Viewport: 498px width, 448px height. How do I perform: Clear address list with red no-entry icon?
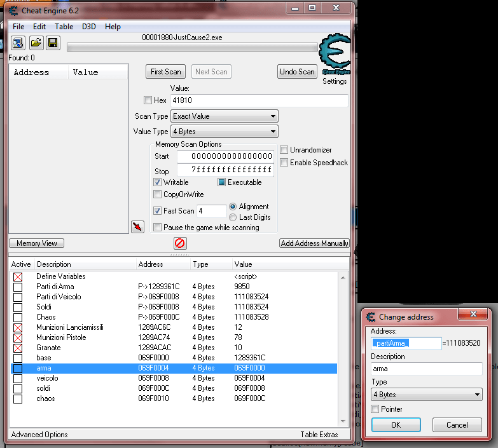click(x=180, y=243)
